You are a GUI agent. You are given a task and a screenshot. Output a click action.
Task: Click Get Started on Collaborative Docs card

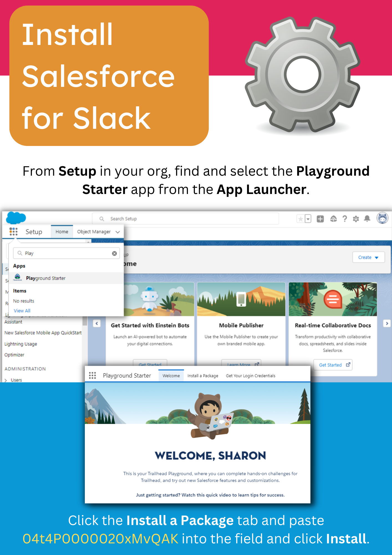[x=333, y=365]
